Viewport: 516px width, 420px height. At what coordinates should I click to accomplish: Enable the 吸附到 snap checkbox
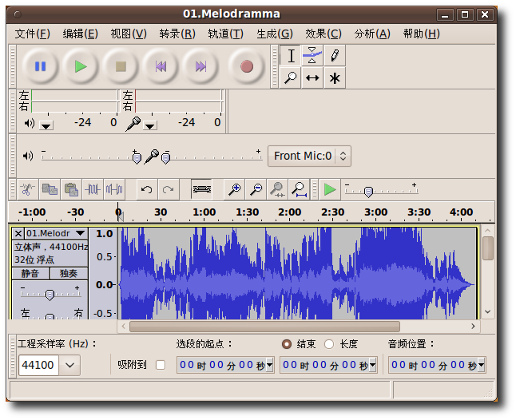[161, 365]
